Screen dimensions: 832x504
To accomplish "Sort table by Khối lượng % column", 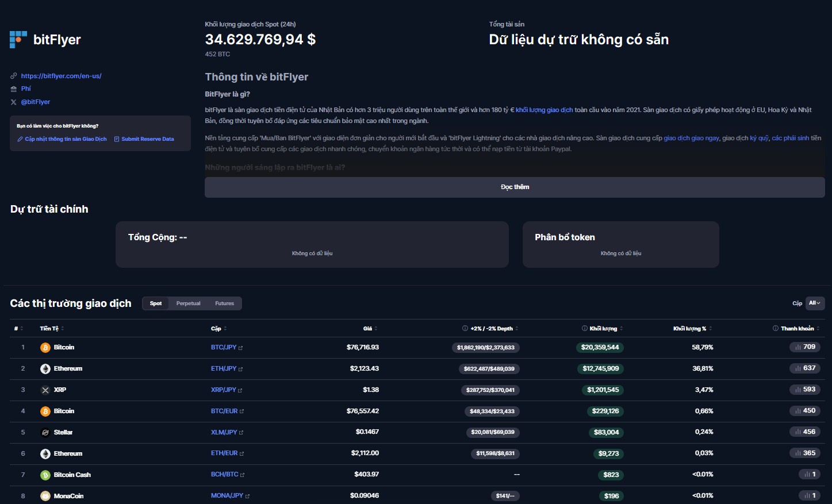I will 693,329.
